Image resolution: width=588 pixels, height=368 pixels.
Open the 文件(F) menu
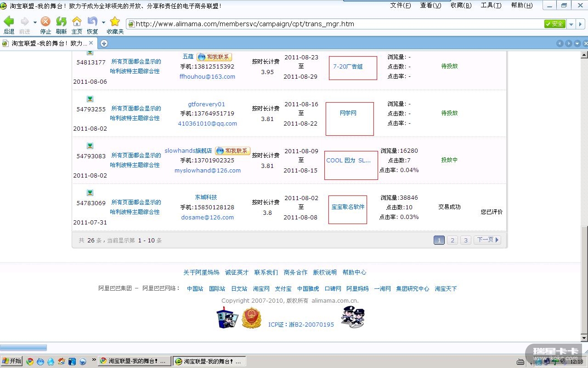click(401, 6)
